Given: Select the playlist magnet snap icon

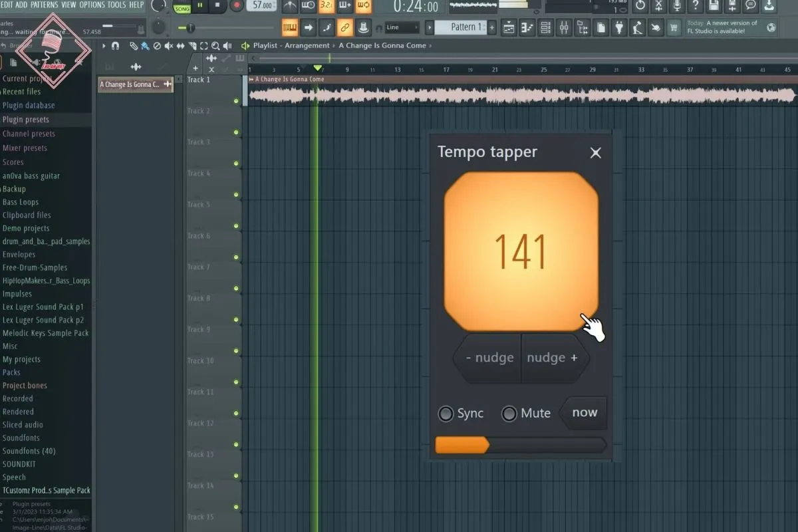Looking at the screenshot, I should click(x=115, y=46).
